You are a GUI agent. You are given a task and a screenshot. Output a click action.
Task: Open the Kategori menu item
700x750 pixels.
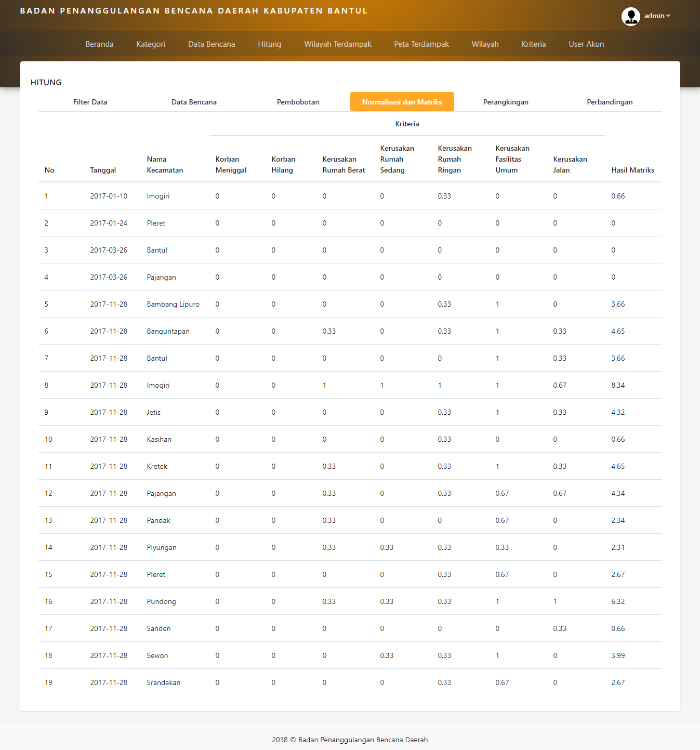151,44
